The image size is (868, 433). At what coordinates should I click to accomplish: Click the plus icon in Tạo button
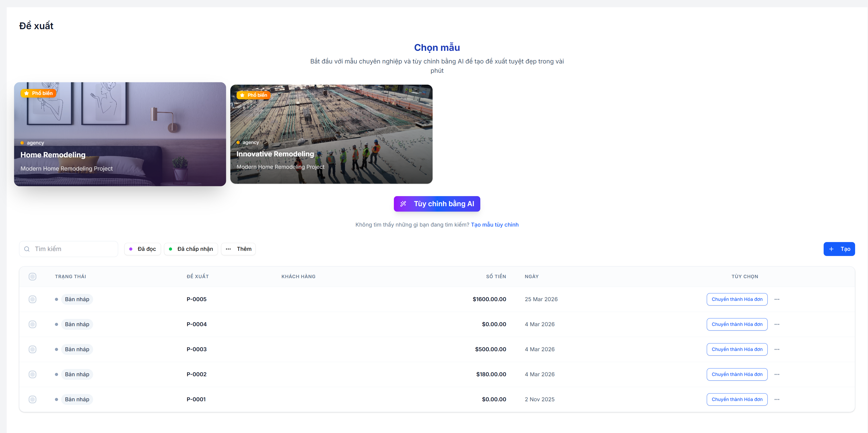pos(831,249)
